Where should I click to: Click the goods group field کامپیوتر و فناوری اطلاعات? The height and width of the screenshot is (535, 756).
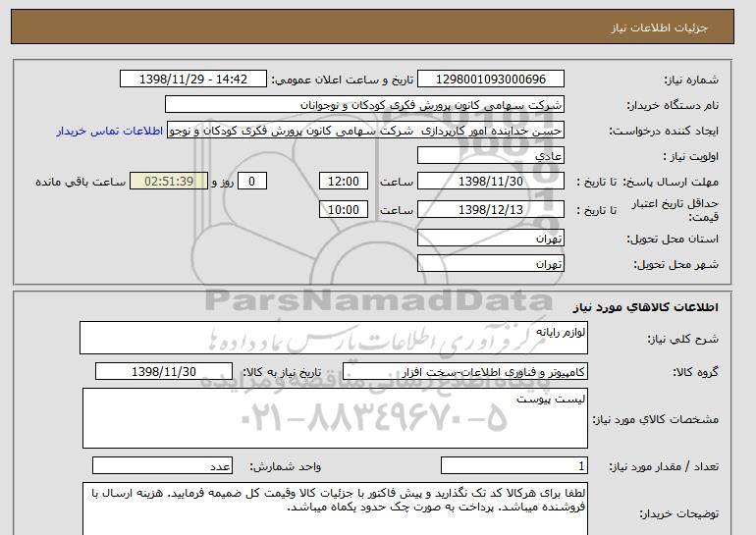tap(465, 372)
